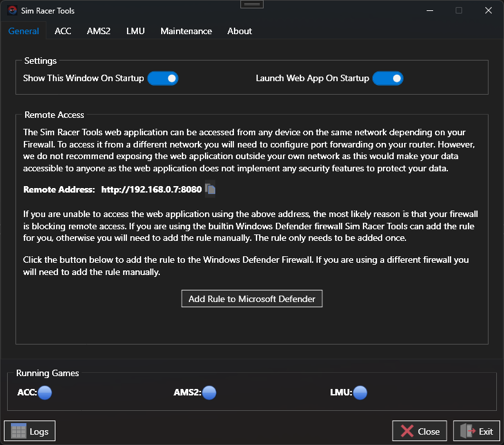Click the copy icon beside Remote Address

tap(210, 189)
